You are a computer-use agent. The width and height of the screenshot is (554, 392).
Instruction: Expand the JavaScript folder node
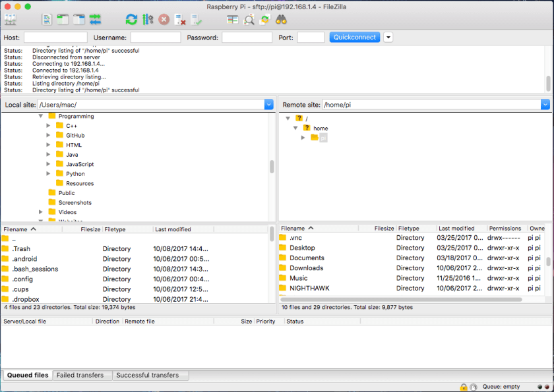pos(48,163)
